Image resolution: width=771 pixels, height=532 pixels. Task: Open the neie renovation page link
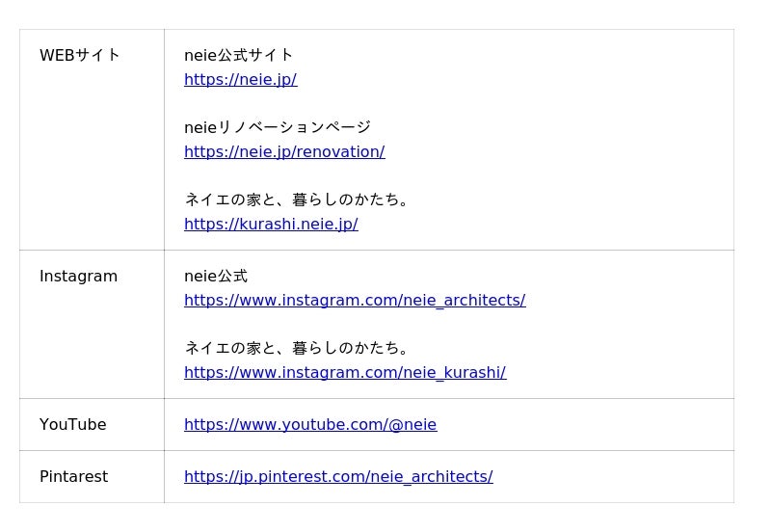click(x=284, y=152)
